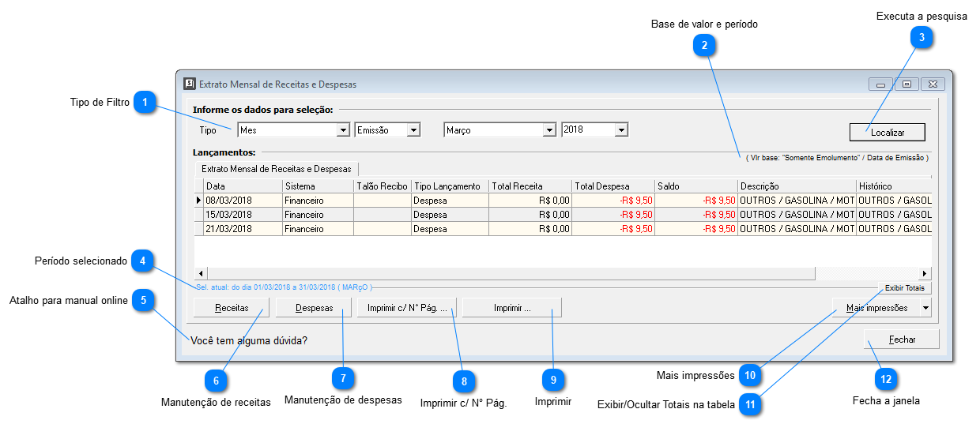This screenshot has height=424, width=980.
Task: Click the Saldo value in 08/03/2018 row
Action: tap(696, 201)
